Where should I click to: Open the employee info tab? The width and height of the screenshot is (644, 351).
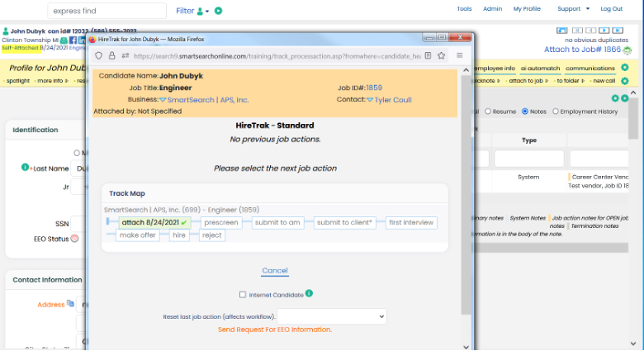495,69
